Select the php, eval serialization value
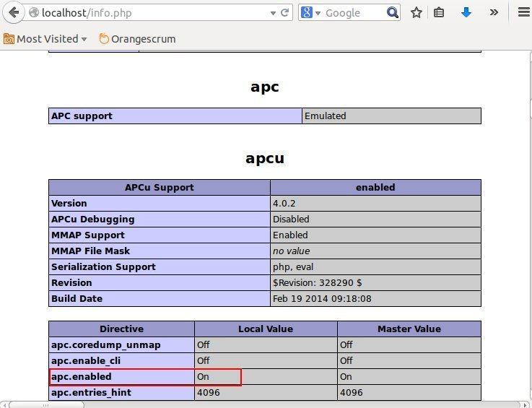 click(x=375, y=267)
